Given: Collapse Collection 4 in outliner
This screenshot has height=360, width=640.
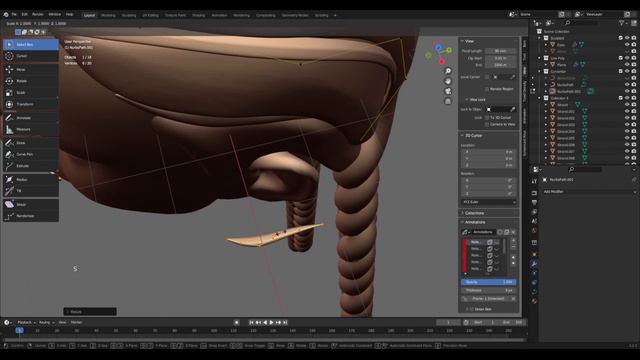Looking at the screenshot, I should tap(540, 98).
